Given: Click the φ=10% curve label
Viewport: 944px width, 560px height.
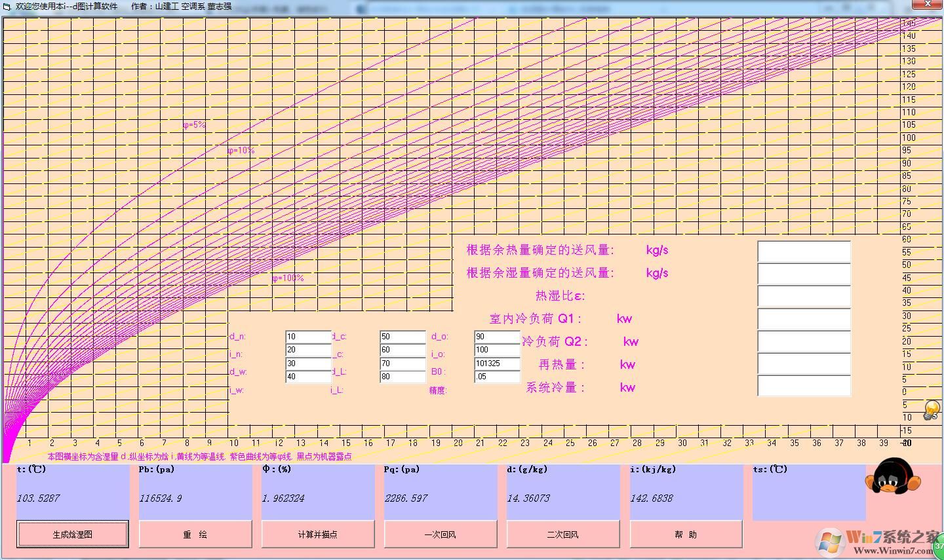Looking at the screenshot, I should tap(241, 151).
